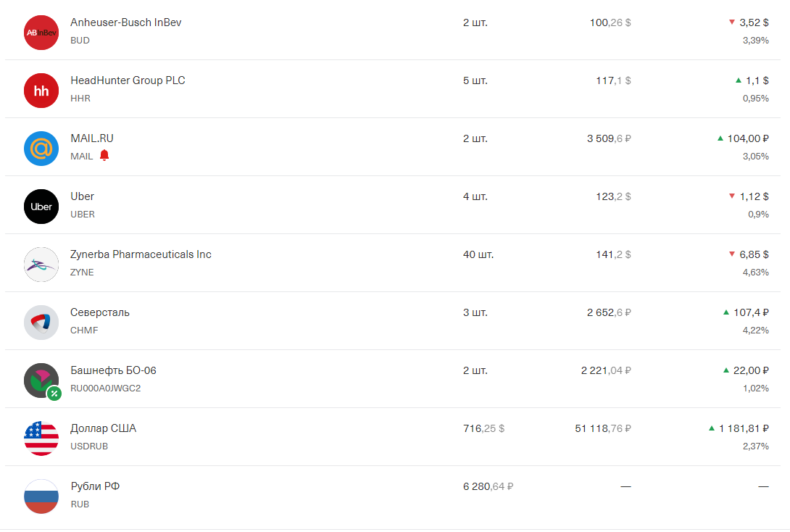Click the Russian flag ruble icon
Viewport: 790px width, 532px height.
41,496
